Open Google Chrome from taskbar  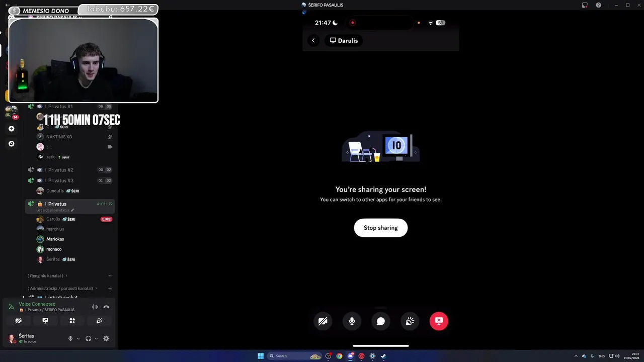(x=340, y=356)
